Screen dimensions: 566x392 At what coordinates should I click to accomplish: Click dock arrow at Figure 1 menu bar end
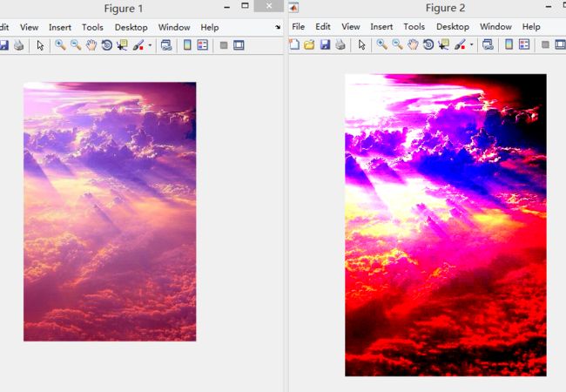coord(278,27)
